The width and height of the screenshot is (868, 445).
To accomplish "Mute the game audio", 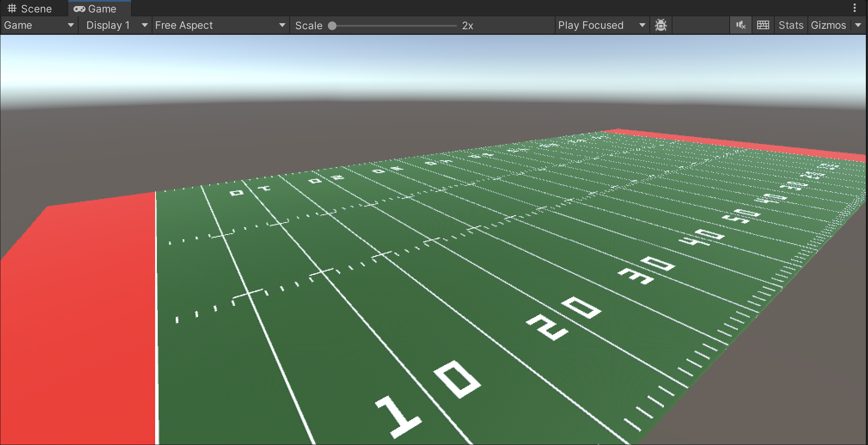I will [x=740, y=25].
